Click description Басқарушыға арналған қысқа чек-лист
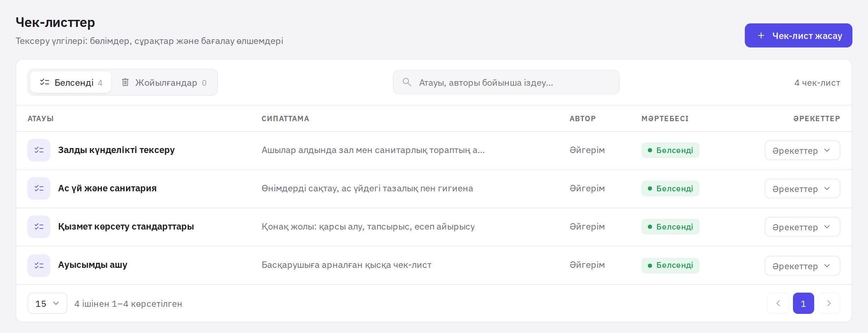 tap(347, 265)
